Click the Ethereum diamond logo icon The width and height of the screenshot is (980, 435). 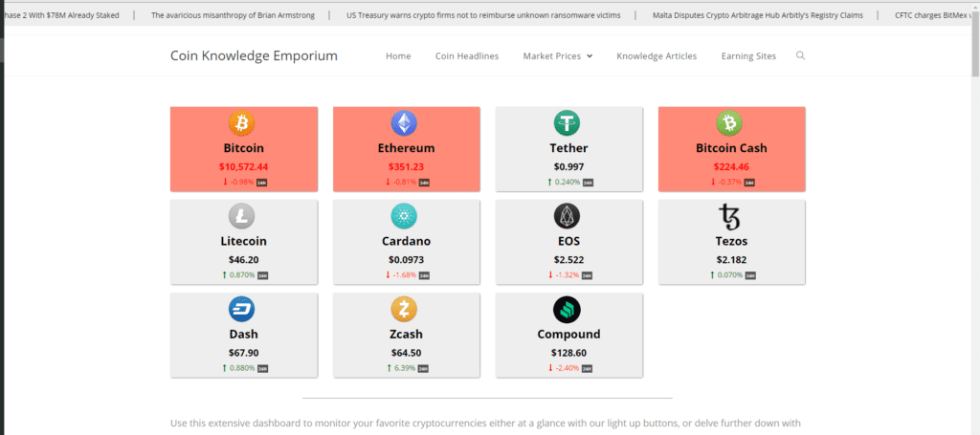404,123
